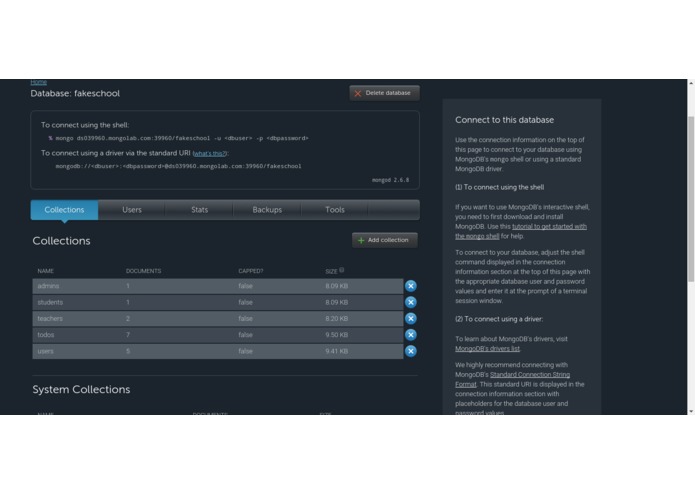Select the mongodb:// standard URI text

tap(178, 166)
